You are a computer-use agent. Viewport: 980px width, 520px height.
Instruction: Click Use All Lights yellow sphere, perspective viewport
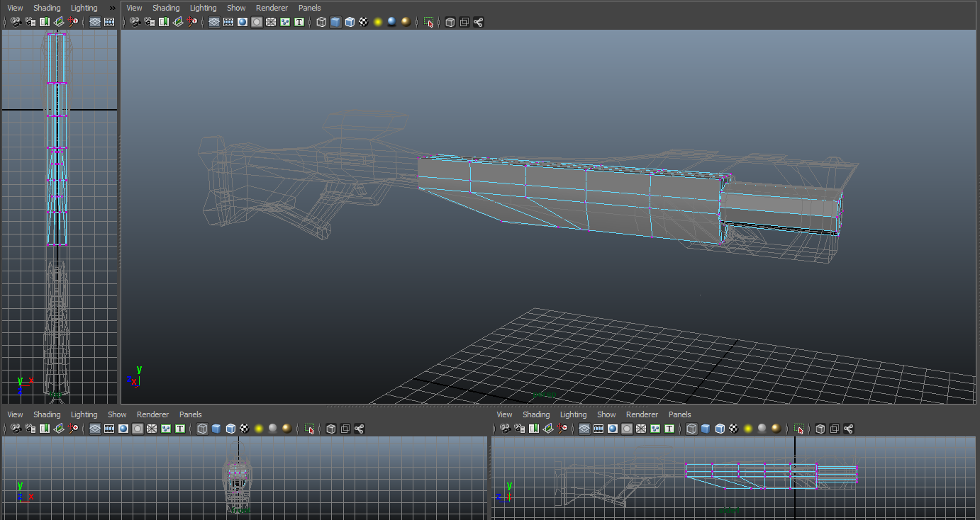(x=377, y=22)
